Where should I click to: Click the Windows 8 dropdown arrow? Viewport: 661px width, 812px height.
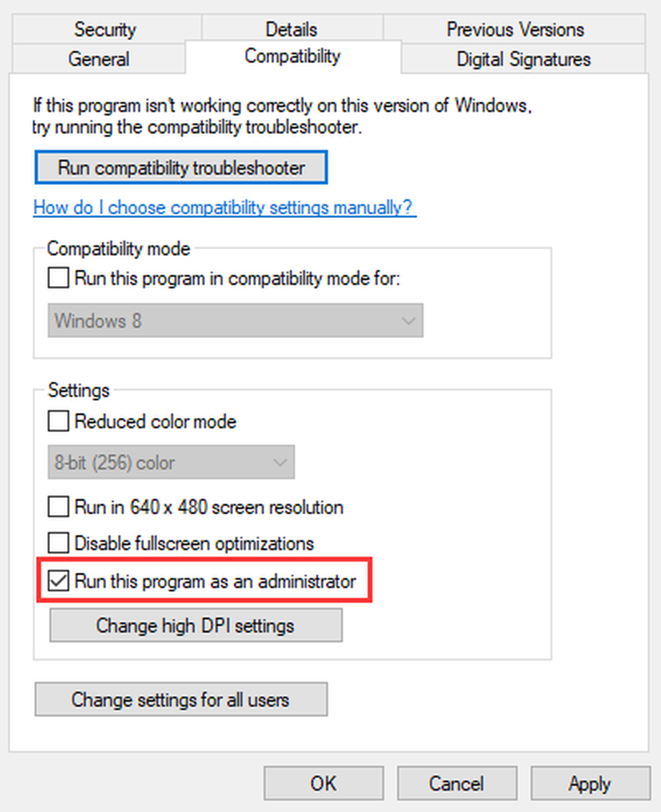pos(408,320)
